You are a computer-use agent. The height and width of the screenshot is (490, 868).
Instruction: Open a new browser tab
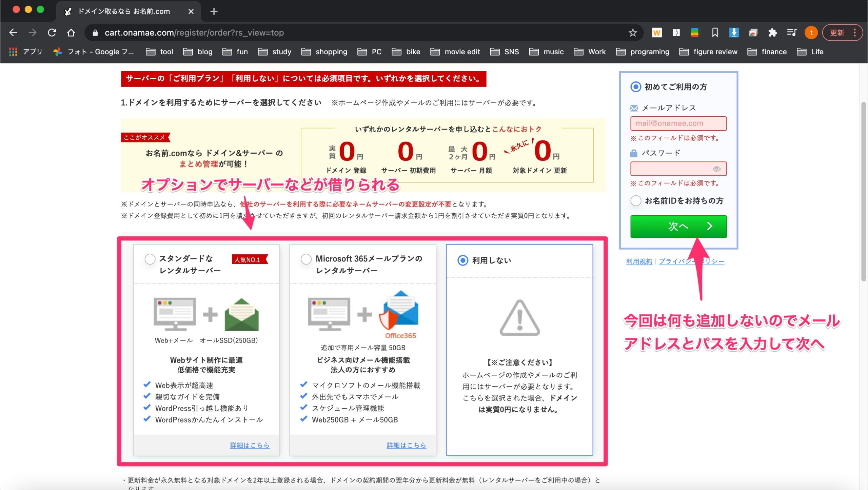click(214, 12)
